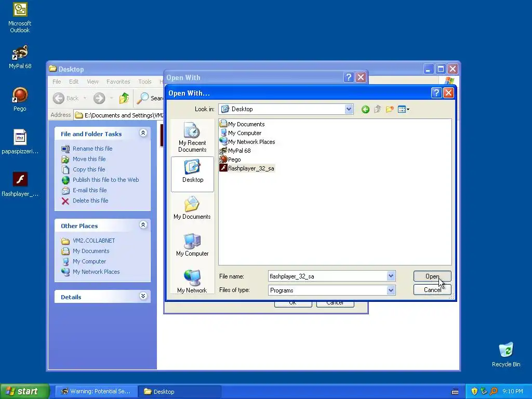Open File menu in Desktop window
The height and width of the screenshot is (399, 532).
tap(57, 82)
